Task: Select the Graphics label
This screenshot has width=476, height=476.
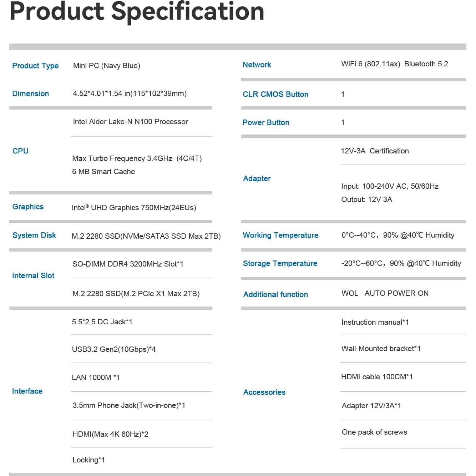Action: [28, 207]
